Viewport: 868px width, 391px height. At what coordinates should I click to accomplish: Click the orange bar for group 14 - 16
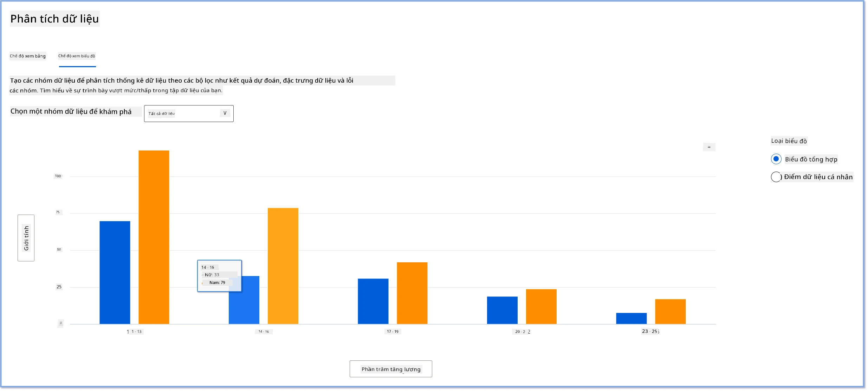(283, 266)
